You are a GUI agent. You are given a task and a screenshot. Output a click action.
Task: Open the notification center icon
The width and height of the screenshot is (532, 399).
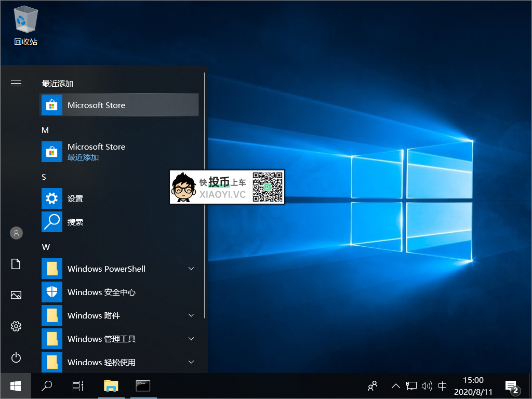tap(511, 385)
